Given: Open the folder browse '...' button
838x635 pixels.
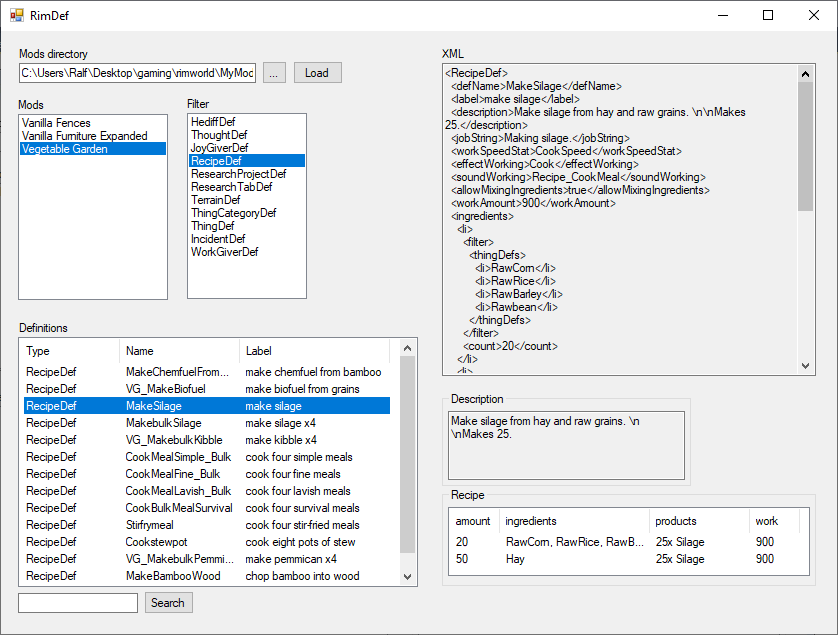Looking at the screenshot, I should point(274,73).
